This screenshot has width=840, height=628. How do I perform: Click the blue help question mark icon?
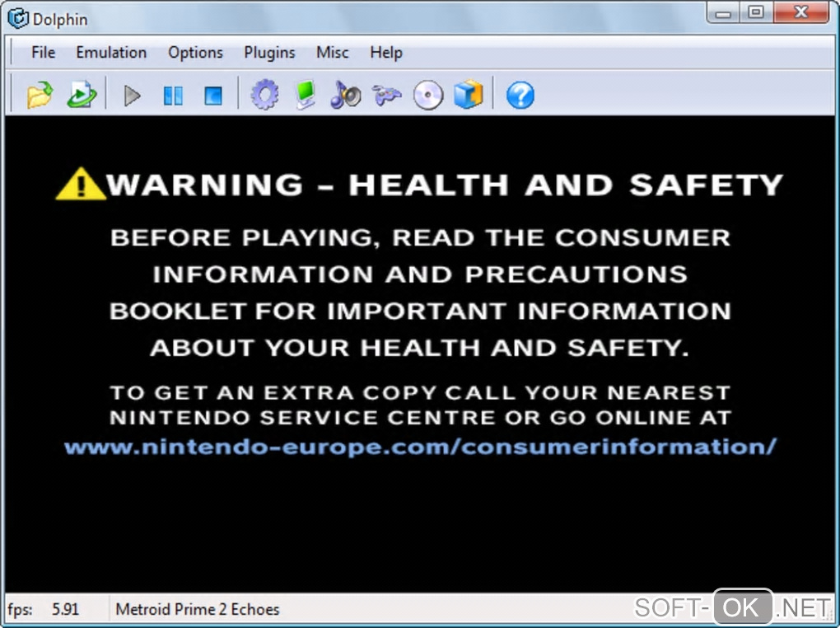click(520, 96)
